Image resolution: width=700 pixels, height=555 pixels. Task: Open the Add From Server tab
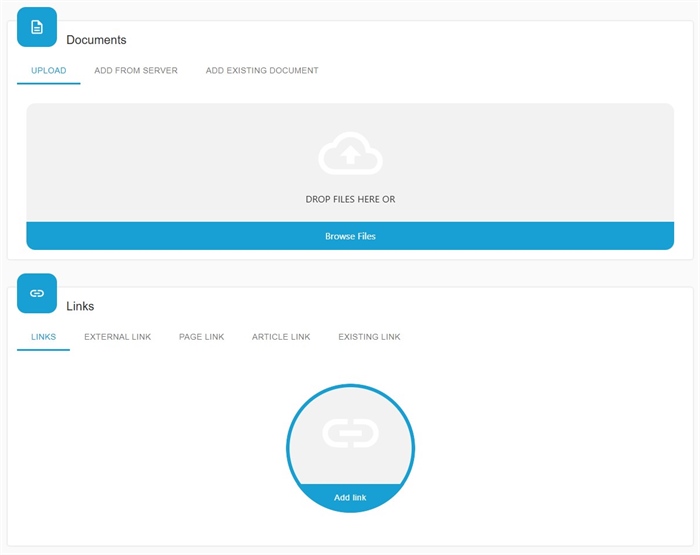point(136,71)
